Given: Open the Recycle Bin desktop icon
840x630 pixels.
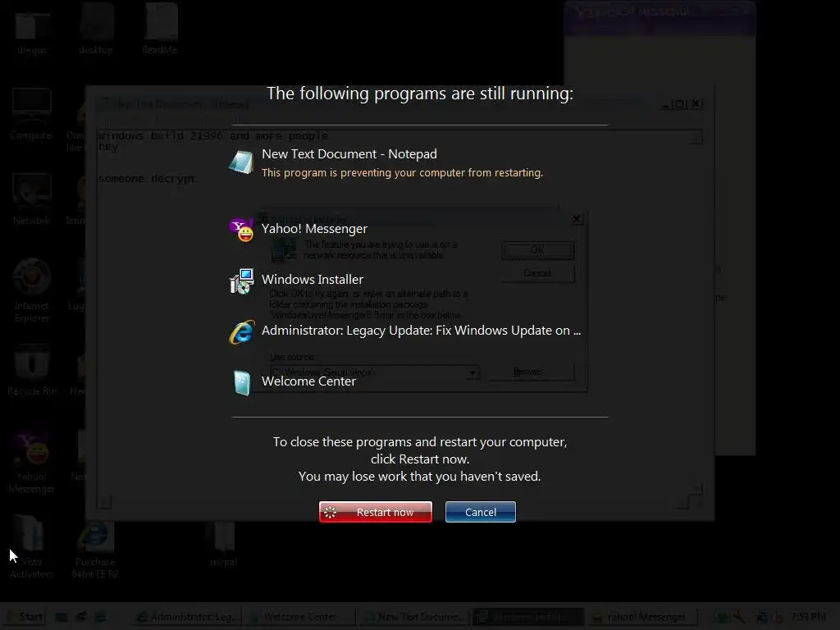Looking at the screenshot, I should coord(32,370).
